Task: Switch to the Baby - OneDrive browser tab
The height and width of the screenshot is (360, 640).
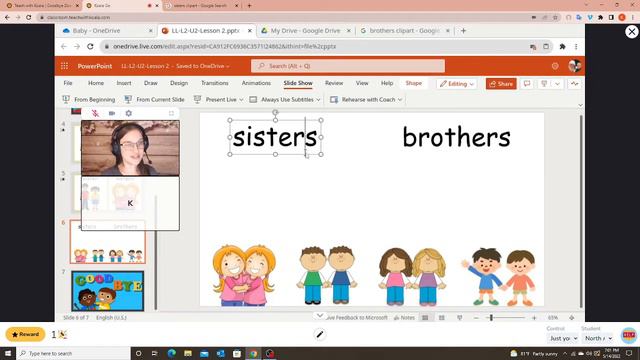Action: tap(107, 31)
